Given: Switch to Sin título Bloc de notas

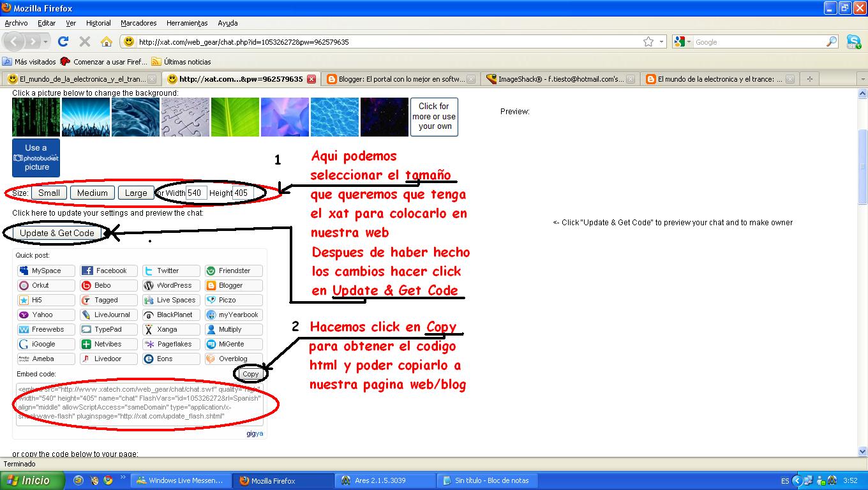Looking at the screenshot, I should 488,480.
